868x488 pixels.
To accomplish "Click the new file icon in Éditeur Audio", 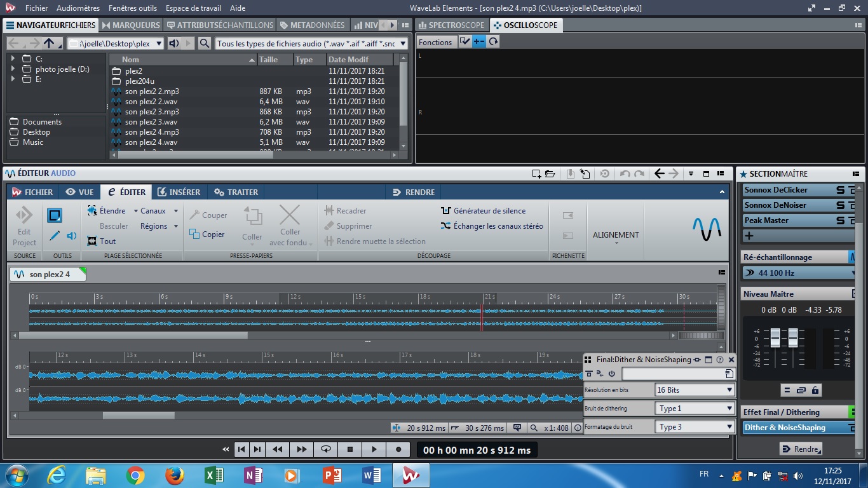I will point(537,173).
